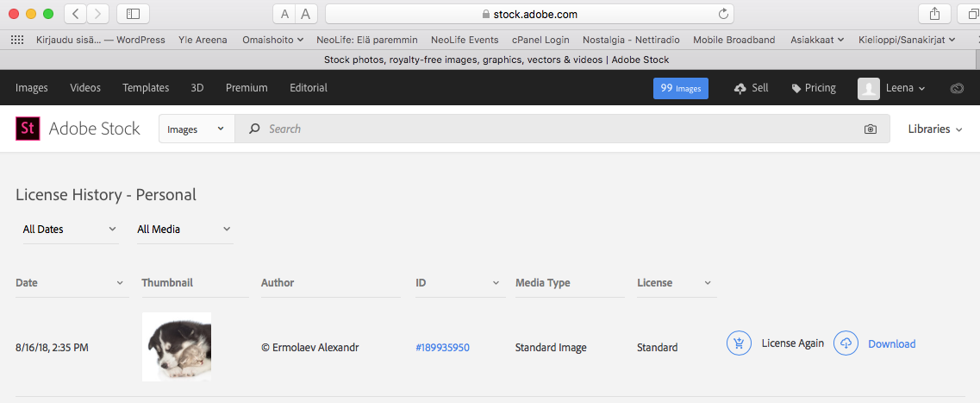Toggle the Safari sidebar icon
This screenshot has width=980, height=403.
[x=133, y=14]
